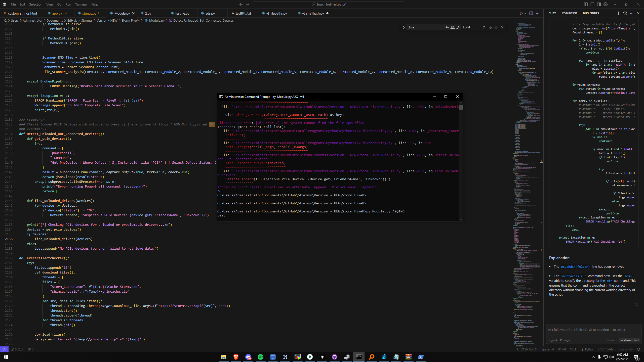Click the notifications bell in status bar
The width and height of the screenshot is (644, 362).
[x=638, y=349]
